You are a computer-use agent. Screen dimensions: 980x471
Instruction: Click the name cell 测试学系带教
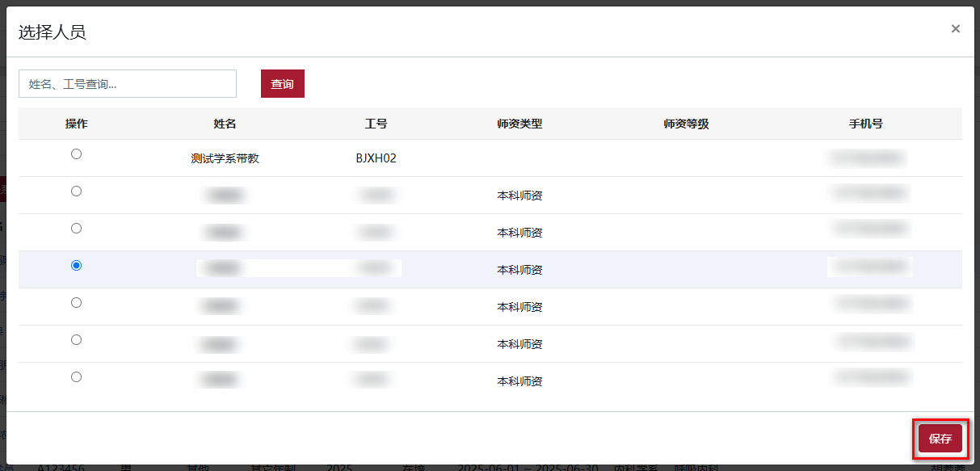pyautogui.click(x=225, y=158)
